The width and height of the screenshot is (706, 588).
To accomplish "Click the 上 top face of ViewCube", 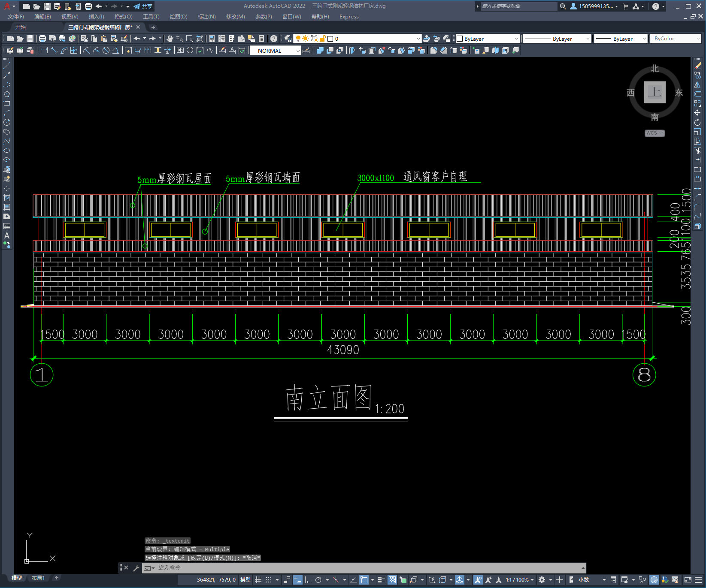I will tap(654, 92).
